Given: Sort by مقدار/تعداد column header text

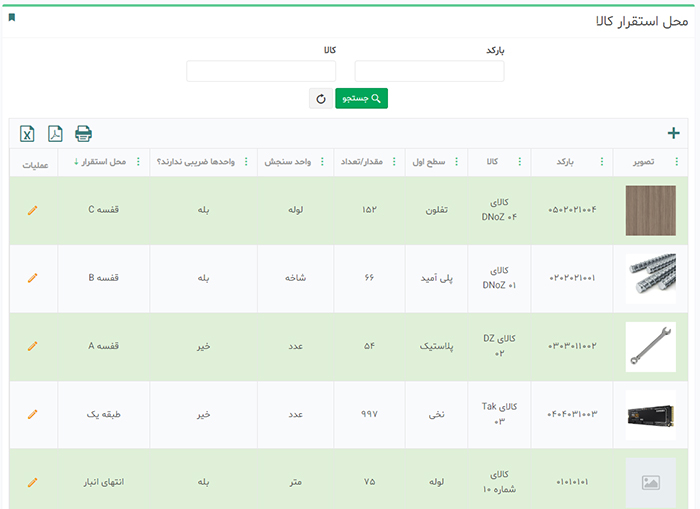Looking at the screenshot, I should click(x=362, y=162).
